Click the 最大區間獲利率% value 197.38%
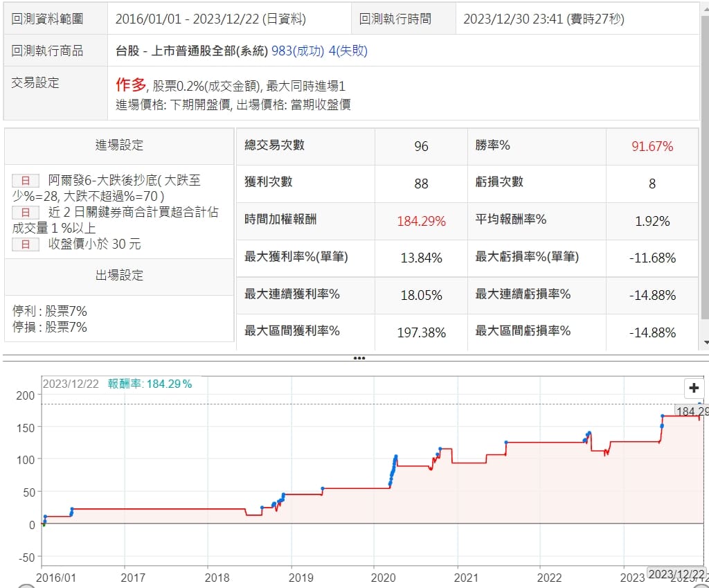709x588 pixels. click(x=421, y=332)
